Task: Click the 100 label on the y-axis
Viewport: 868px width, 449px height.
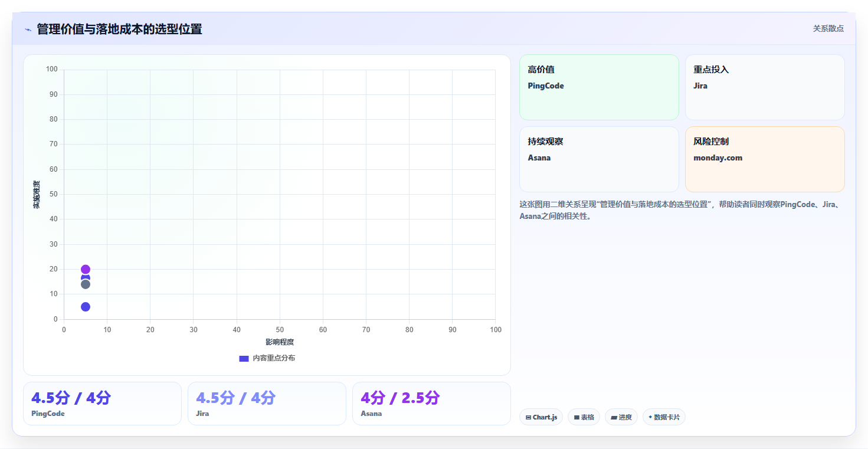Action: click(x=52, y=70)
